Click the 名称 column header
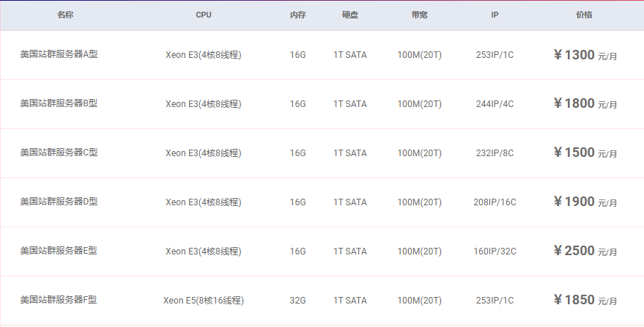The width and height of the screenshot is (644, 327). (x=65, y=15)
